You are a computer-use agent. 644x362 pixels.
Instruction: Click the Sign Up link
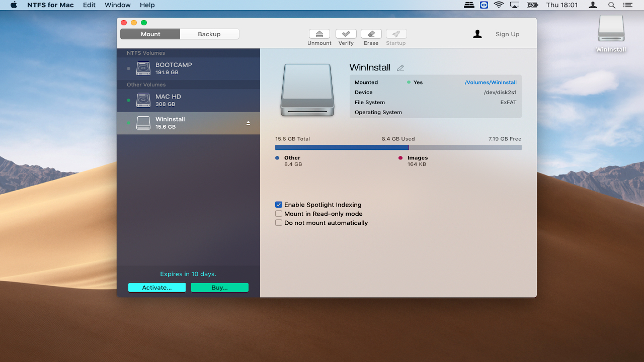coord(507,34)
